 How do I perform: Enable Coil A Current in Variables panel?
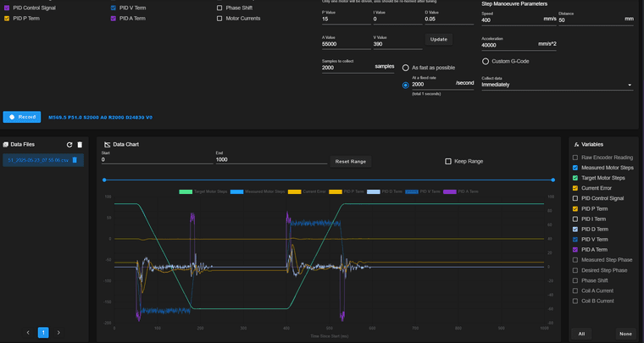pos(575,290)
